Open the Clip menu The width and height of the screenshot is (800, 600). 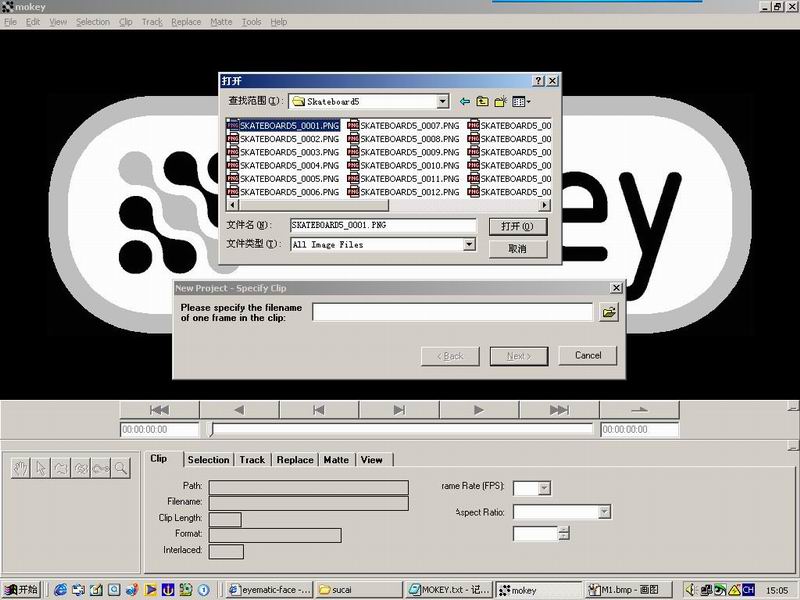click(x=126, y=22)
